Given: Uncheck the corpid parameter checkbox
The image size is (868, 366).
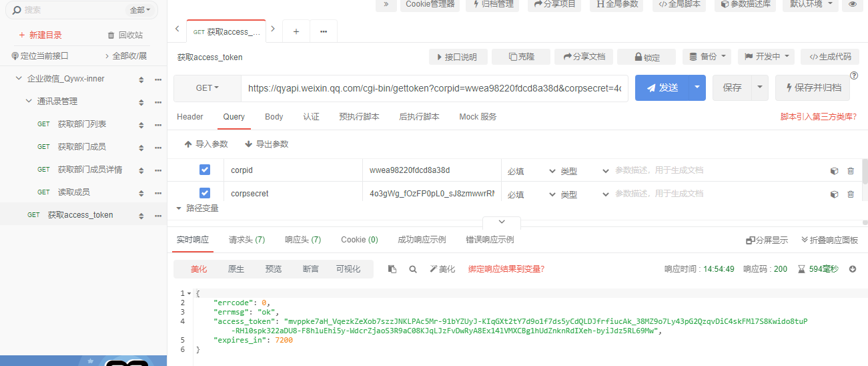Looking at the screenshot, I should [x=205, y=170].
